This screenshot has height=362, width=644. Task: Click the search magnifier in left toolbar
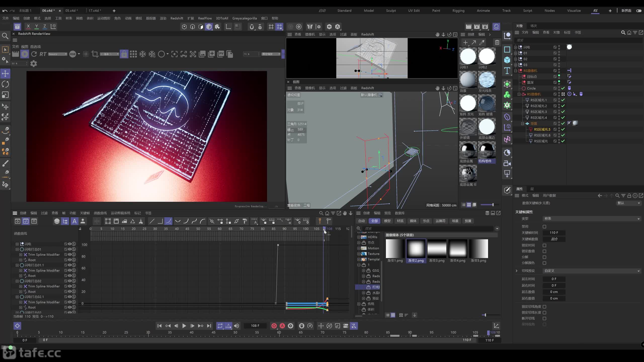(5, 36)
